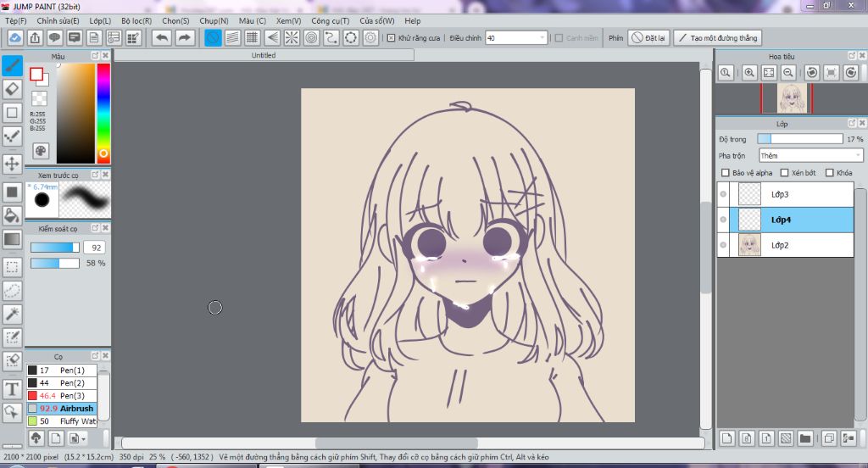Enable the radial snap guide
Viewport: 868px width, 468px height.
292,37
